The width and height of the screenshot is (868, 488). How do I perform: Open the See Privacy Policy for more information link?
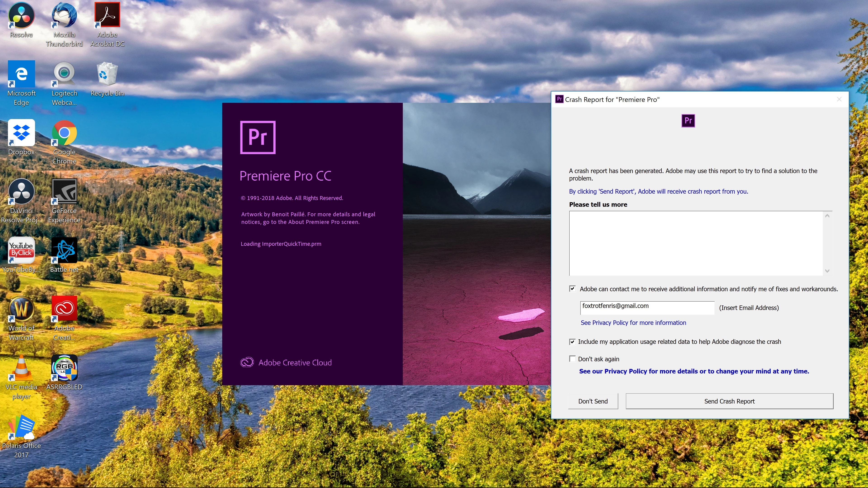click(x=633, y=323)
